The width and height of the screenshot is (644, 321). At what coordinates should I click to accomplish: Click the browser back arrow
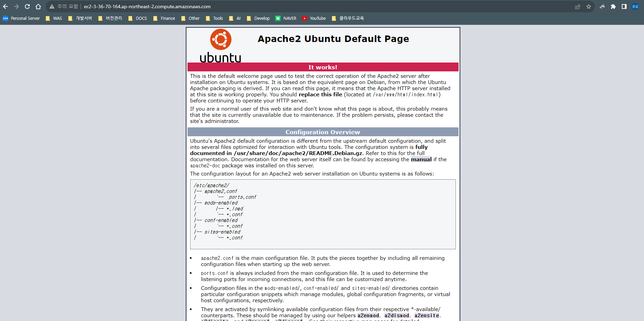point(5,6)
